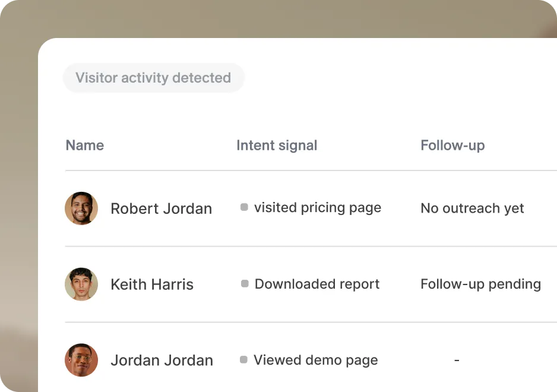Sort by the Name column header

85,146
